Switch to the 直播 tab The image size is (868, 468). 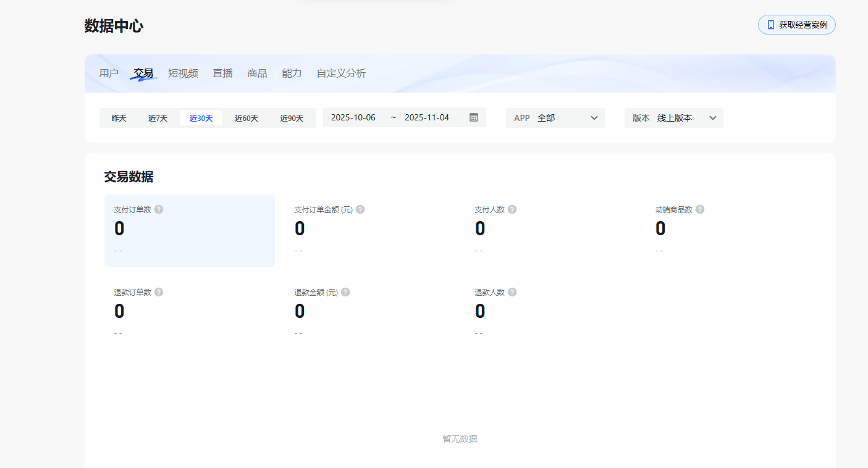point(223,73)
